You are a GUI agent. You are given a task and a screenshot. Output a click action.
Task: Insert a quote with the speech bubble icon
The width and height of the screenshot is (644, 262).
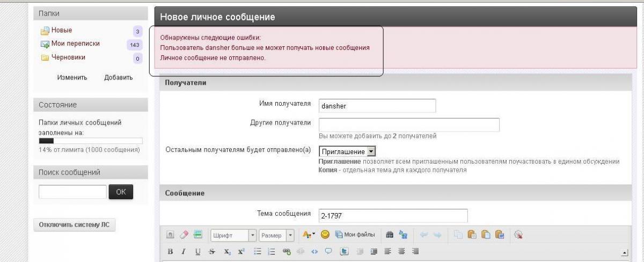pos(328,251)
